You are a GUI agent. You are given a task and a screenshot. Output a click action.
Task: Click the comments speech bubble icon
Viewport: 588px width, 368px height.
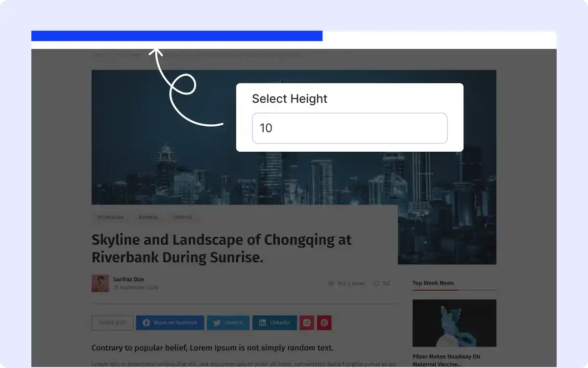coord(376,283)
